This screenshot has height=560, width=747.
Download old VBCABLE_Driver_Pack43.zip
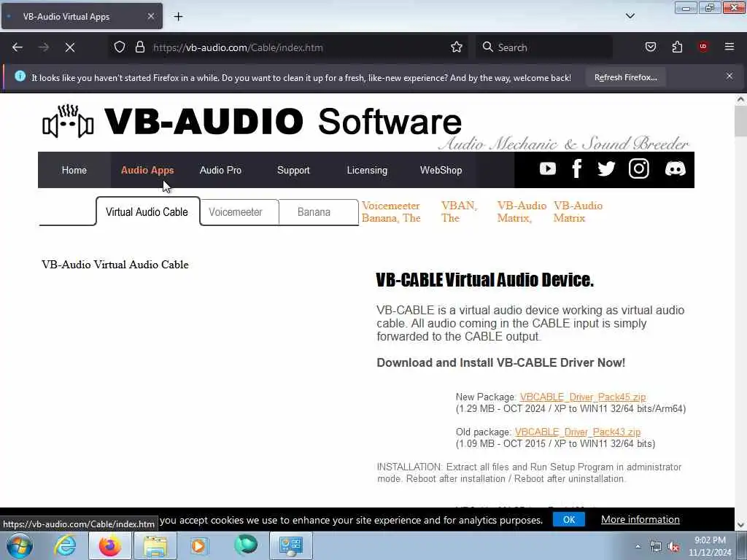click(x=578, y=432)
